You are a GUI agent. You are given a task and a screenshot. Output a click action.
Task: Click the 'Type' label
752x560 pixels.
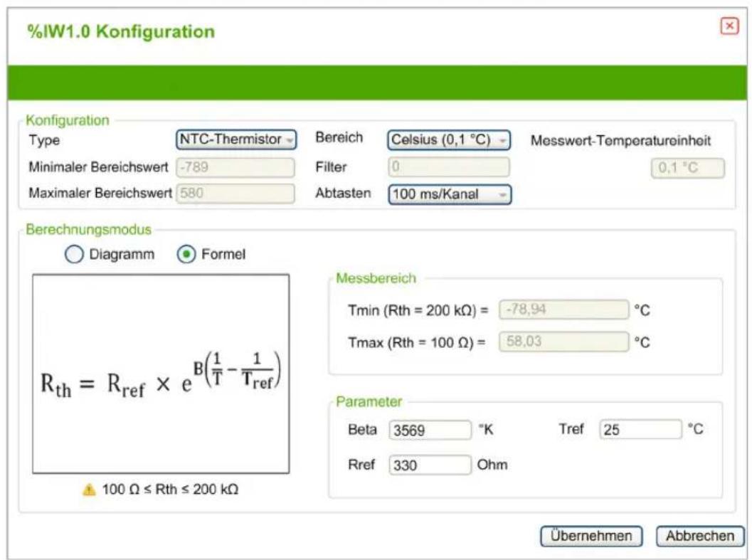click(44, 140)
